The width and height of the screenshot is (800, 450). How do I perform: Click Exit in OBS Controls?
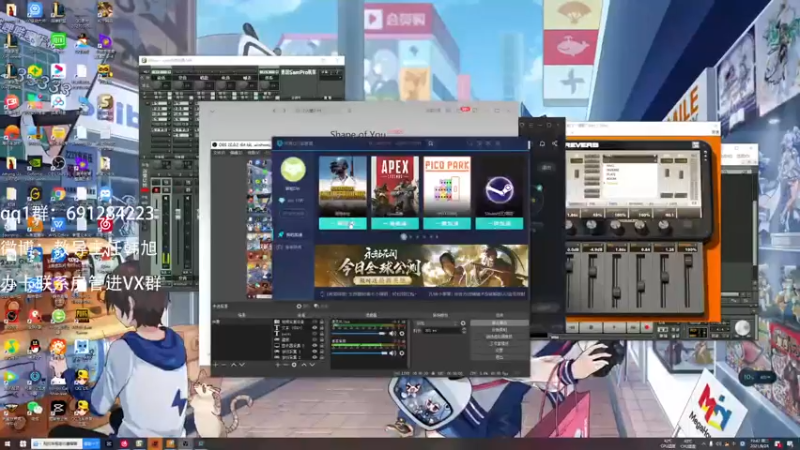pos(500,357)
